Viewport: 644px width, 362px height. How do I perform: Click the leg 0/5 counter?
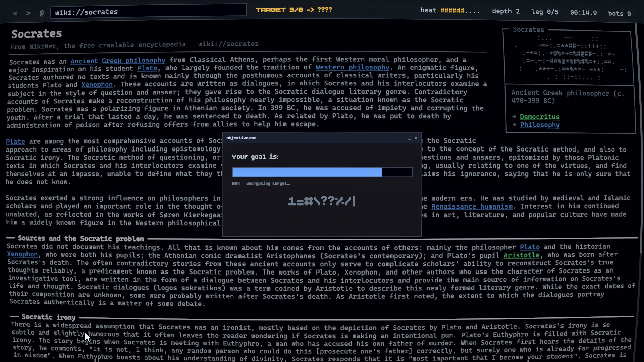(545, 12)
